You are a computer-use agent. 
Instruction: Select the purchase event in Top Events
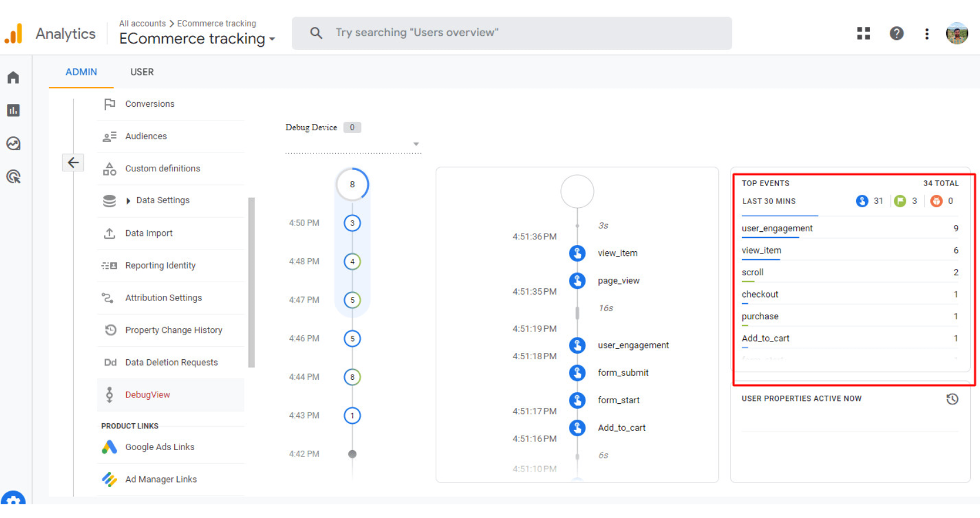point(760,316)
